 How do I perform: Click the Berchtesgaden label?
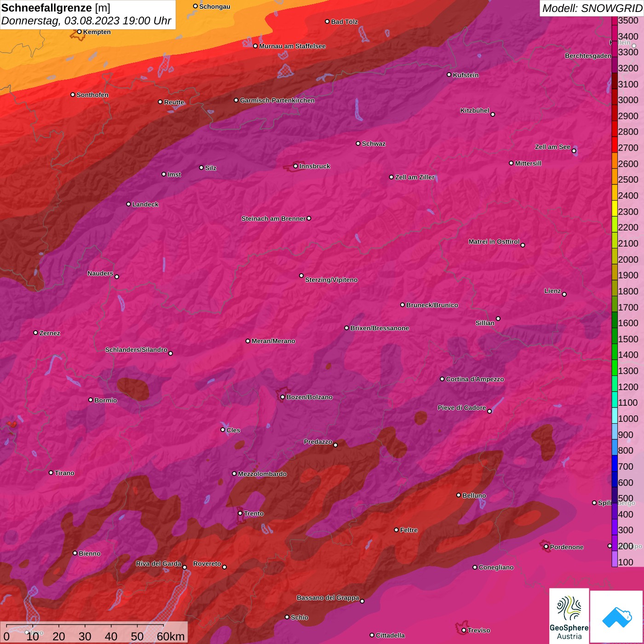(588, 56)
